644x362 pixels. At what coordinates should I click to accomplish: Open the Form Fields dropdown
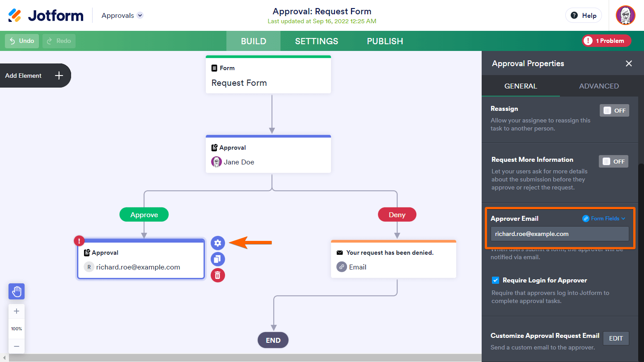coord(604,219)
